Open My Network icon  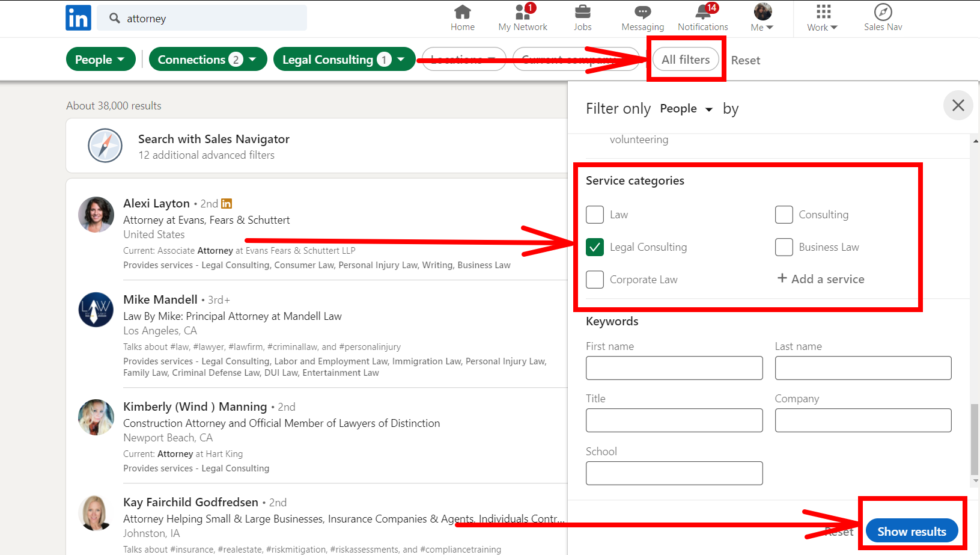pos(522,12)
